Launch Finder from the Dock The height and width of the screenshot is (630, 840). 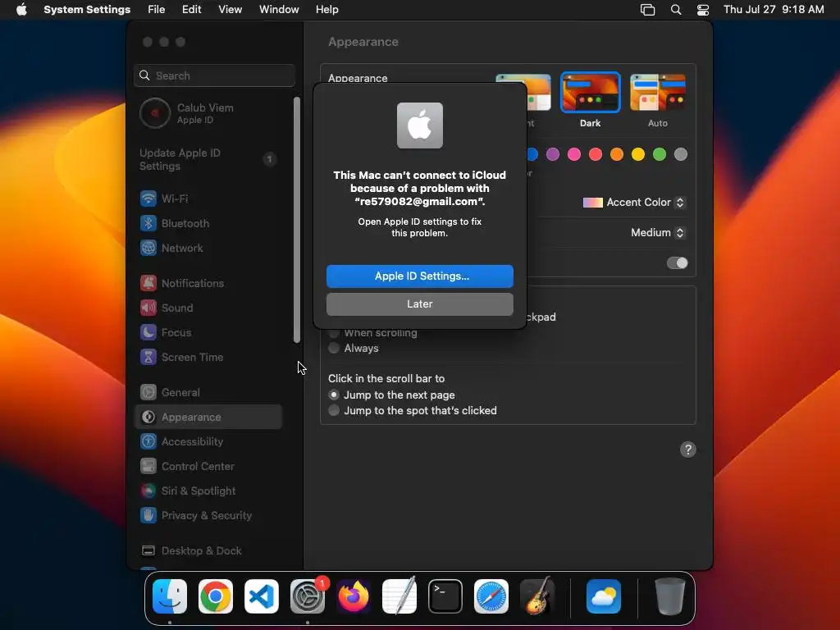pyautogui.click(x=170, y=596)
